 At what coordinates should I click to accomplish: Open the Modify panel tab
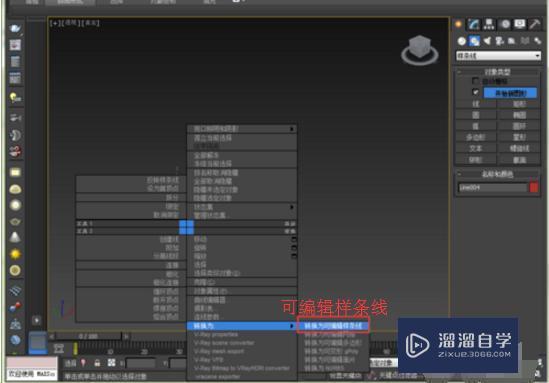pos(474,24)
